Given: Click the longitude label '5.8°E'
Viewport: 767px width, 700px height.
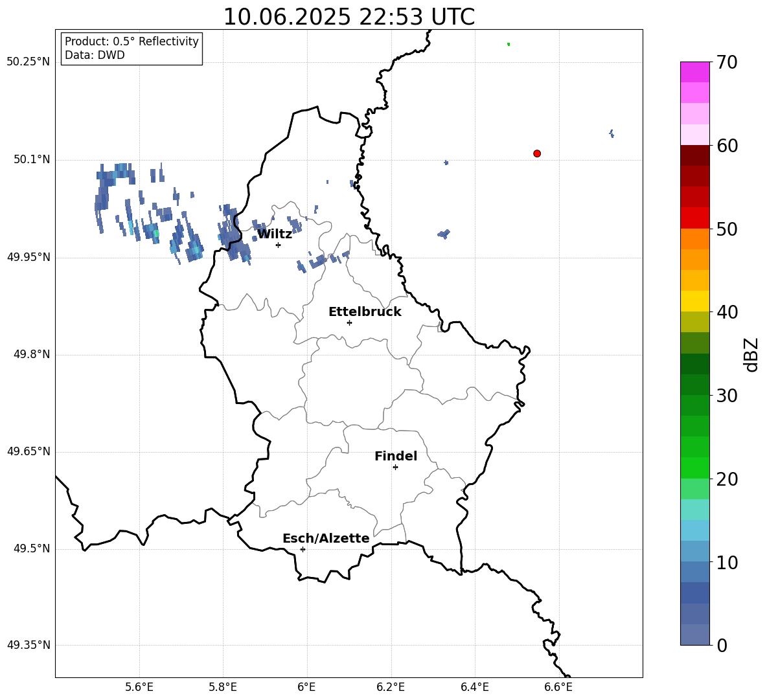Looking at the screenshot, I should [223, 687].
